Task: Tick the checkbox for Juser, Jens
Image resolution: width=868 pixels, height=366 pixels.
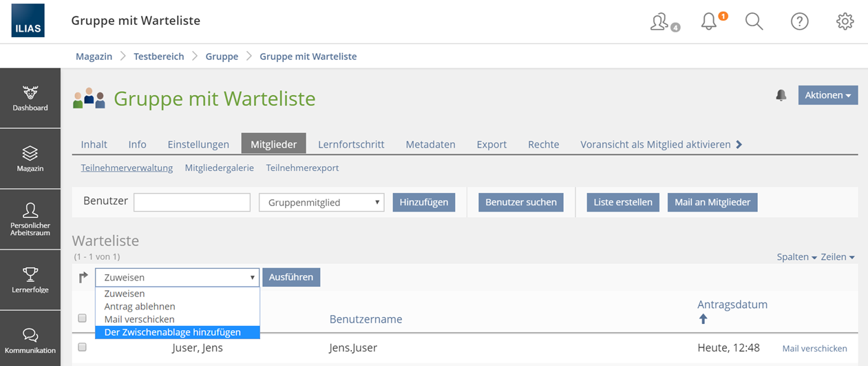Action: coord(83,347)
